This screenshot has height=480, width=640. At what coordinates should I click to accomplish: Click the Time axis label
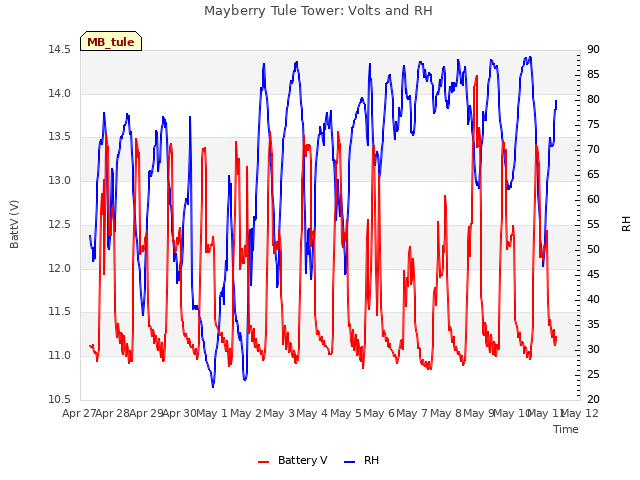pyautogui.click(x=566, y=429)
